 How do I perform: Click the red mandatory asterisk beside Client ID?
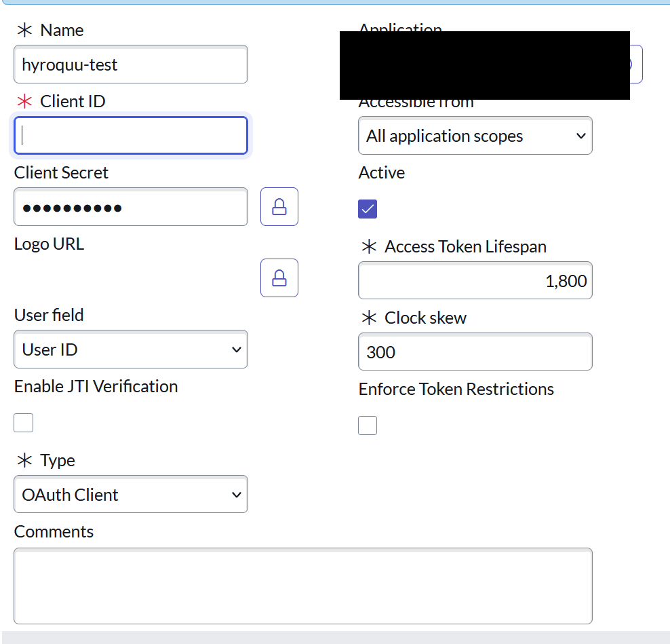click(x=24, y=102)
